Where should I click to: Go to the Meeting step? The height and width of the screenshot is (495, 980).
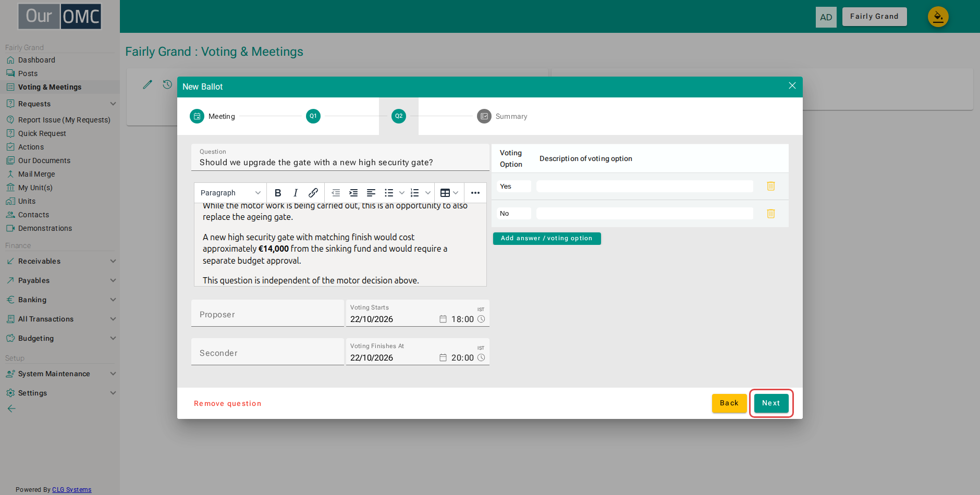212,116
